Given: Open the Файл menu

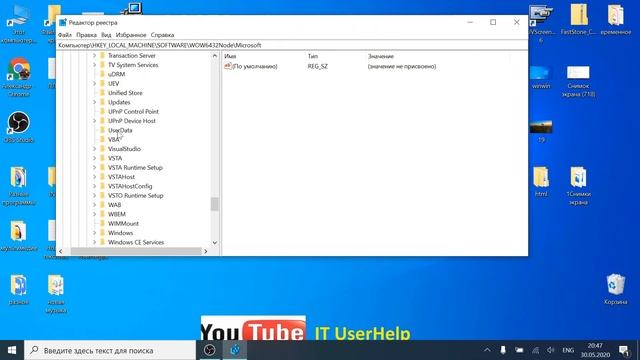Looking at the screenshot, I should click(x=65, y=35).
